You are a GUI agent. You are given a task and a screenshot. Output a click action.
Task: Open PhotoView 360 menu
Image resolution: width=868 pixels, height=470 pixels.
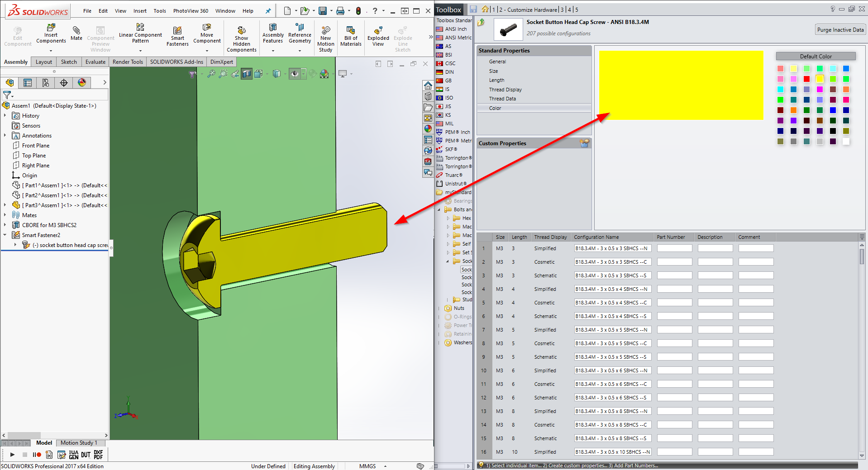coord(191,11)
